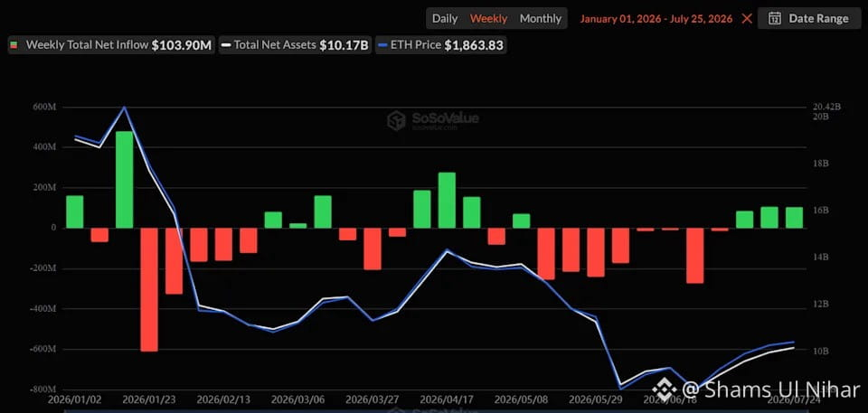The image size is (868, 413).
Task: Click the blue ETH Price legend swatch
Action: tap(382, 45)
